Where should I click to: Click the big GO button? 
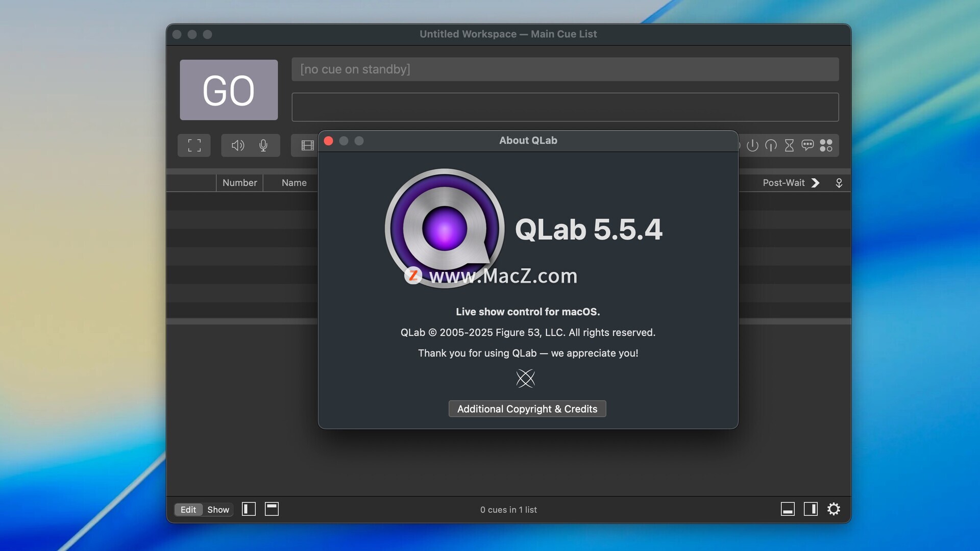click(x=229, y=90)
